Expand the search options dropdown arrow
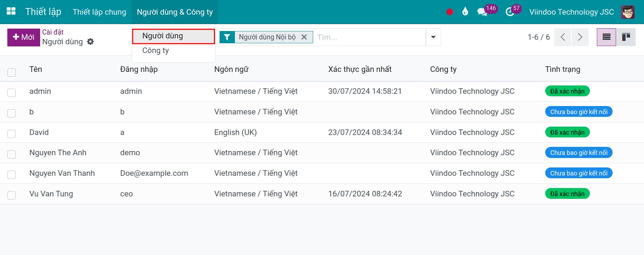 [x=433, y=37]
